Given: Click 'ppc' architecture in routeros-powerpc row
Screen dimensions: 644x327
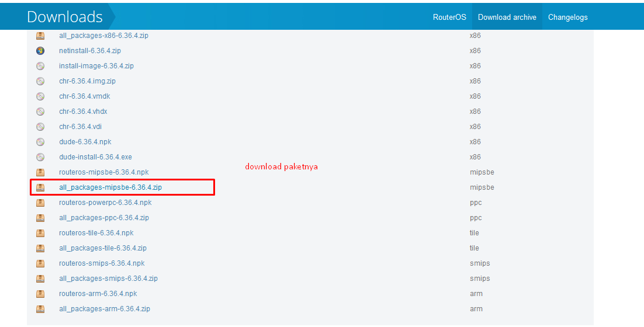Looking at the screenshot, I should coord(476,203).
